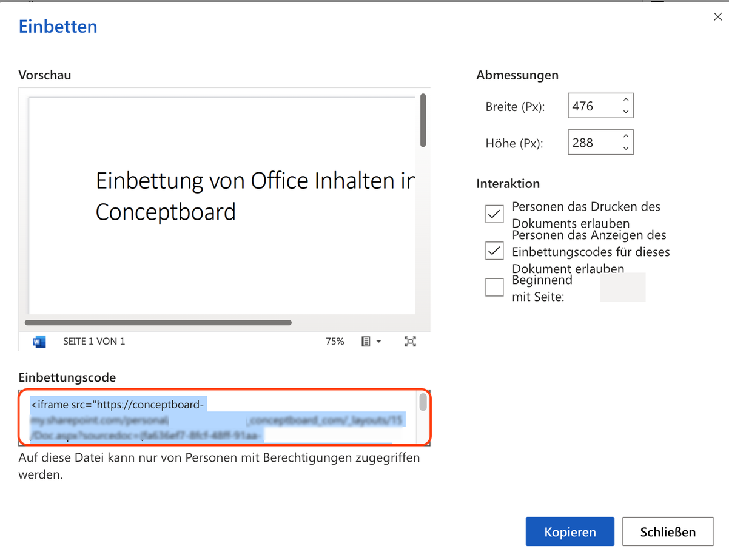Click the preview vertical scrollbar
The height and width of the screenshot is (560, 729).
(x=423, y=120)
